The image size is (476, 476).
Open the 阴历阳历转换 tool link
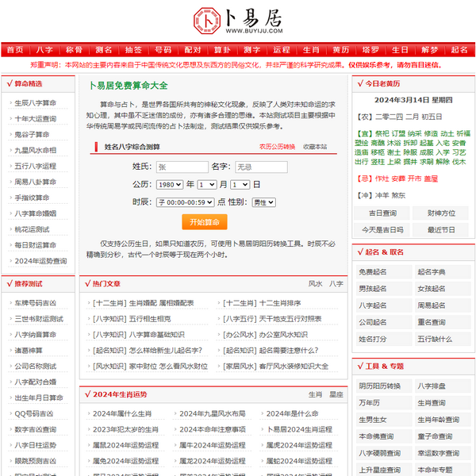coord(380,386)
